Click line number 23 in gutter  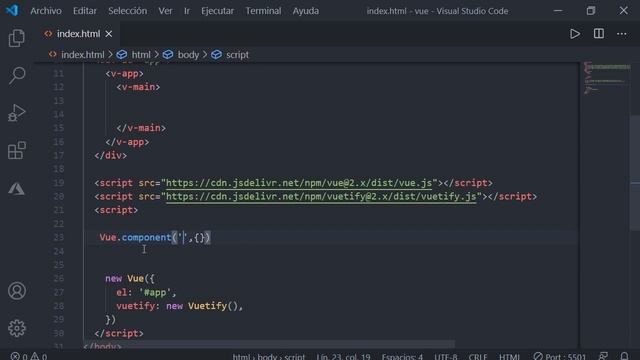pyautogui.click(x=58, y=237)
